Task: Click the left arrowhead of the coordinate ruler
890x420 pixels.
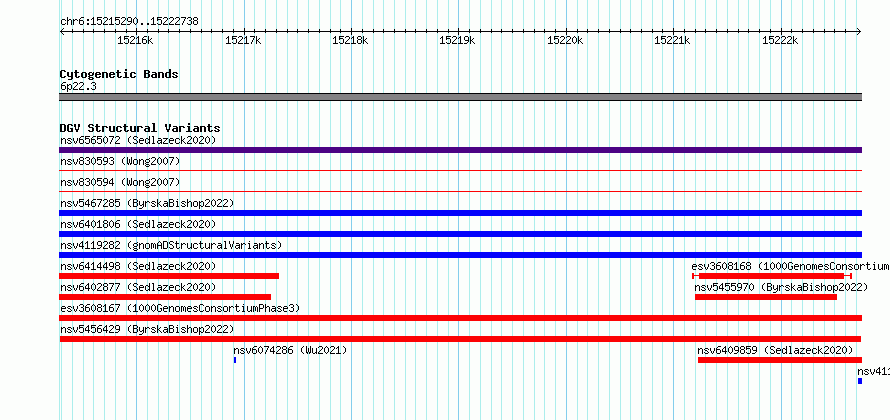Action: (62, 32)
